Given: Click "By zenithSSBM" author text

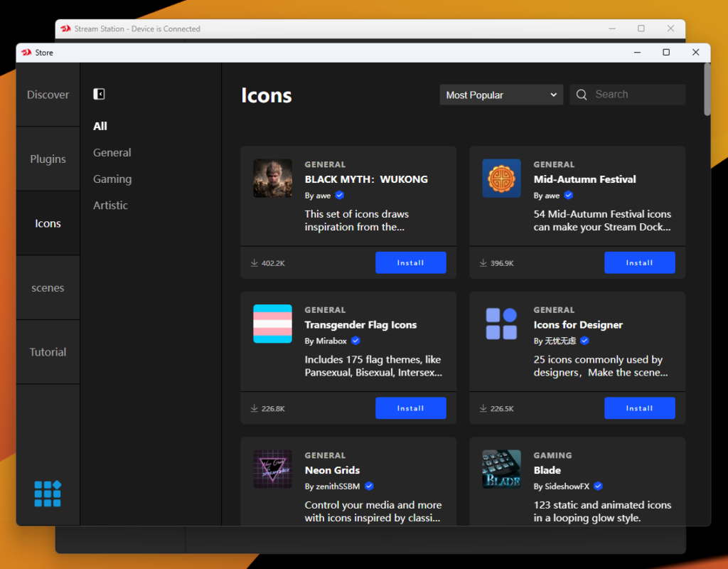Looking at the screenshot, I should [332, 486].
